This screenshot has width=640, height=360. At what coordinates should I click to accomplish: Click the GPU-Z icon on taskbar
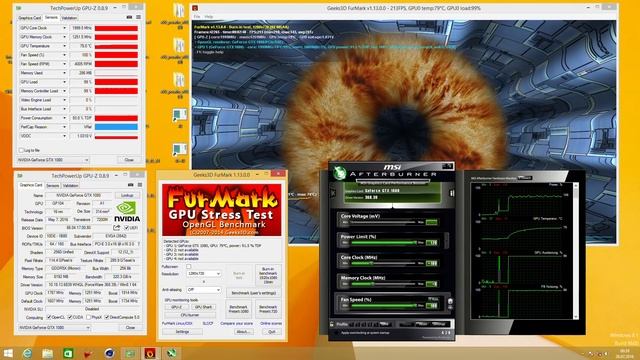130,353
